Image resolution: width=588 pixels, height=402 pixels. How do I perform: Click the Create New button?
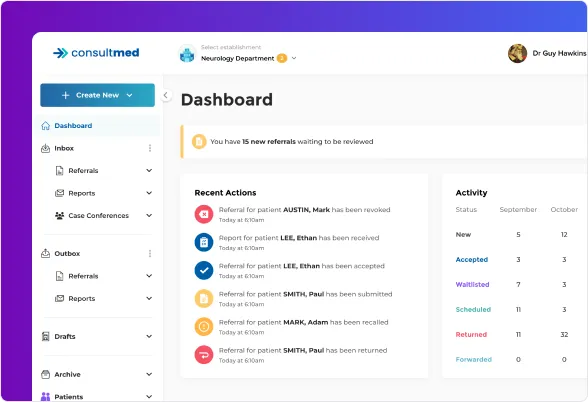[98, 95]
